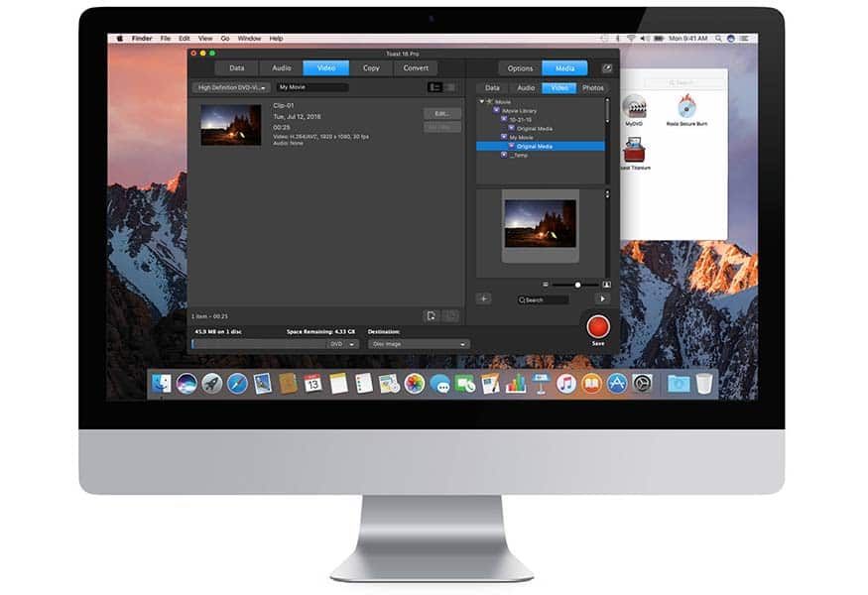Select Clip-01 thumbnail in project list

[x=231, y=125]
